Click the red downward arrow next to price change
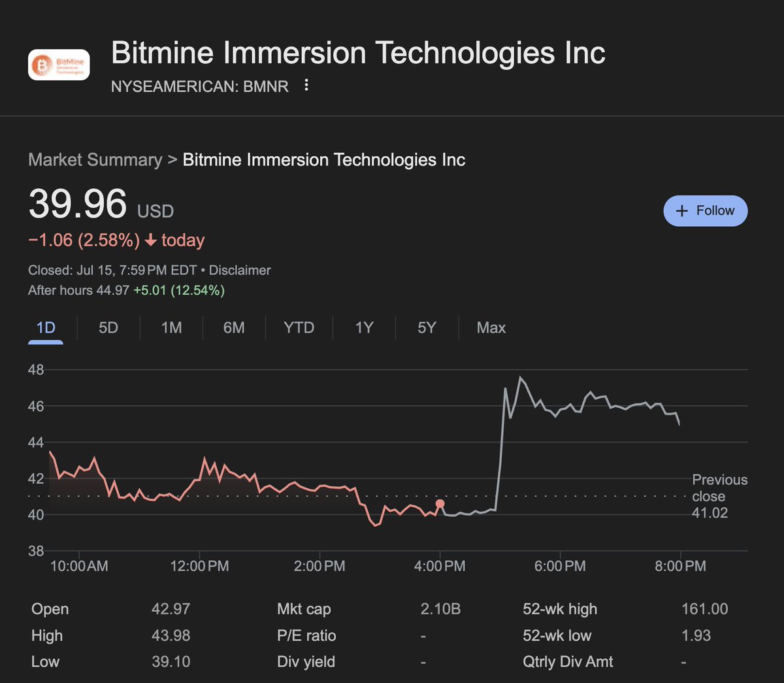 150,240
